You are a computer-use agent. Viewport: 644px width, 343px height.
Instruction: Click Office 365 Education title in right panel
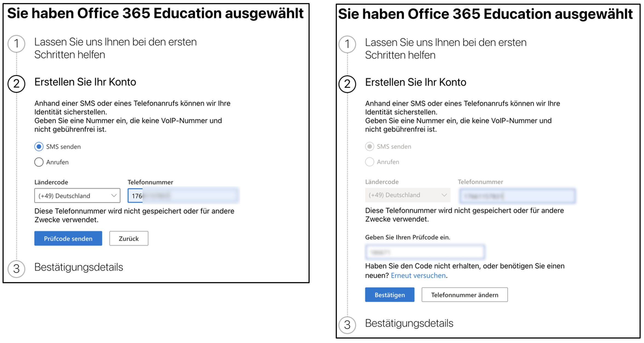(485, 14)
